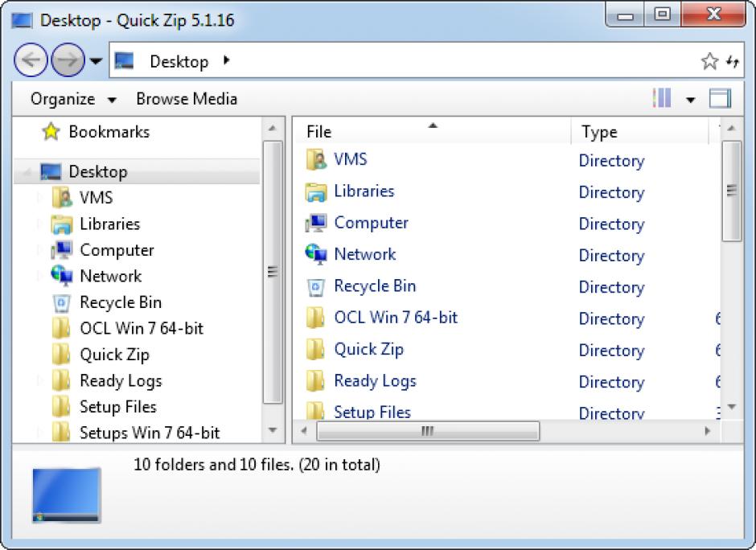Click Network icon in file list
This screenshot has height=550, width=756.
tap(316, 254)
